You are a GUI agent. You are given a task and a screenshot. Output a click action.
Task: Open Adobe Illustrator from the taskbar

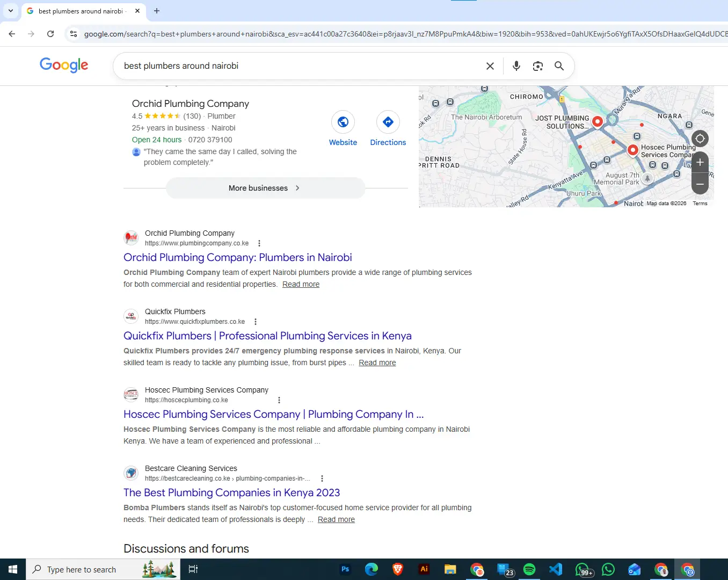424,569
